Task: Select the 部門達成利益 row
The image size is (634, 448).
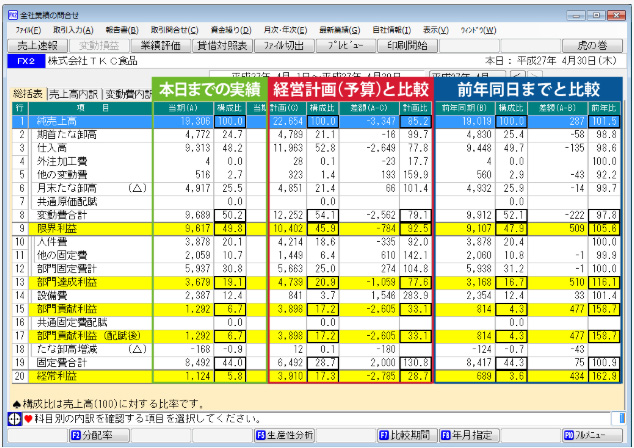Action: click(317, 282)
